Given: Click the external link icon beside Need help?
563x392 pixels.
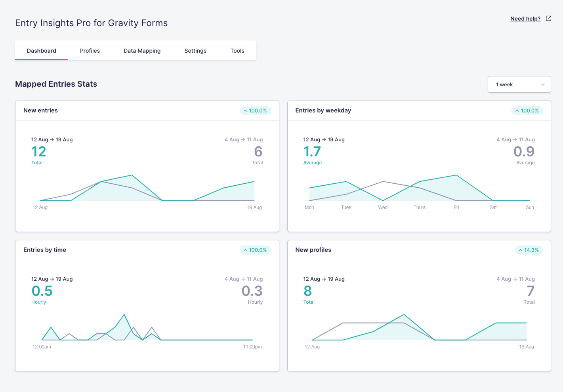Looking at the screenshot, I should pos(549,18).
